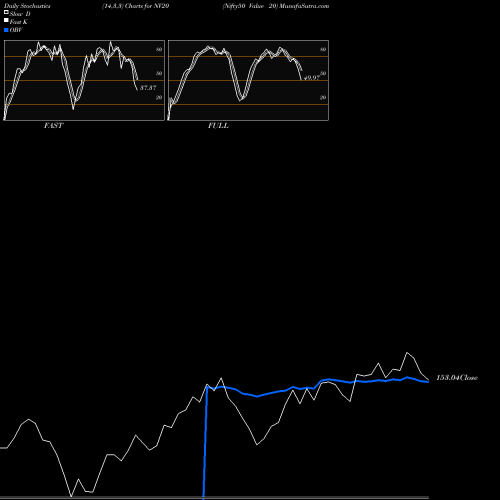Click the FAST stochastic chart panel
The height and width of the screenshot is (500, 500).
(x=84, y=80)
